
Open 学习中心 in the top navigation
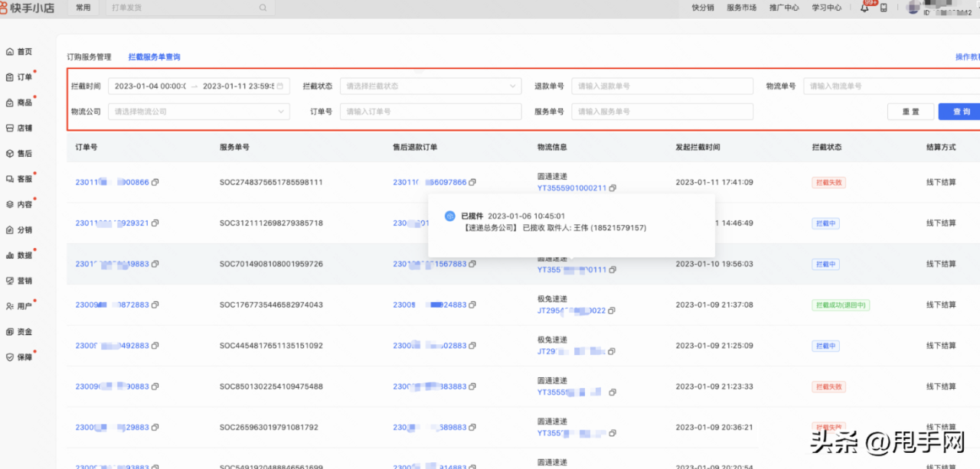[825, 8]
